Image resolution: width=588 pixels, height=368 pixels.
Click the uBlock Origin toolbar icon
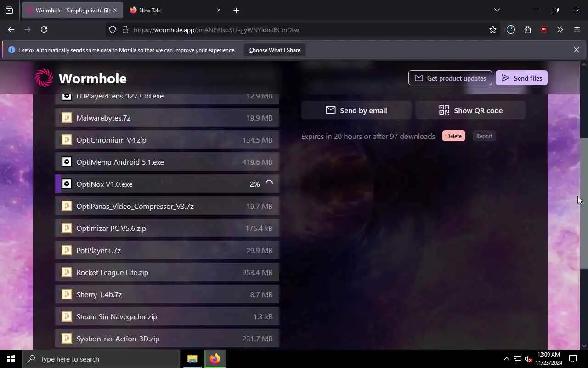[x=544, y=29]
